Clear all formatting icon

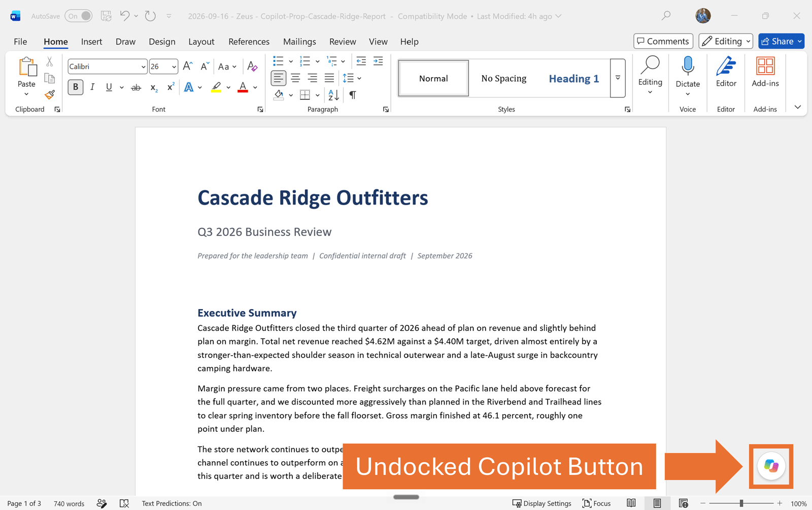[x=252, y=66]
